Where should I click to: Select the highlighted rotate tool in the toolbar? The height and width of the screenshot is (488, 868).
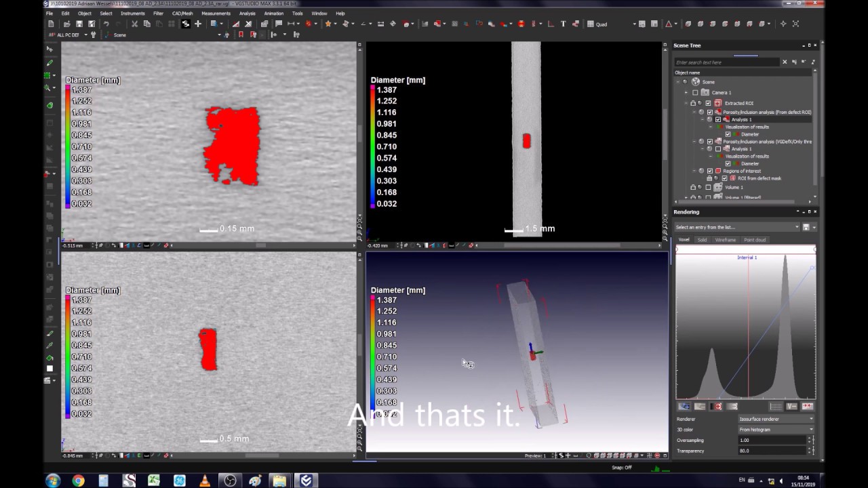click(185, 24)
